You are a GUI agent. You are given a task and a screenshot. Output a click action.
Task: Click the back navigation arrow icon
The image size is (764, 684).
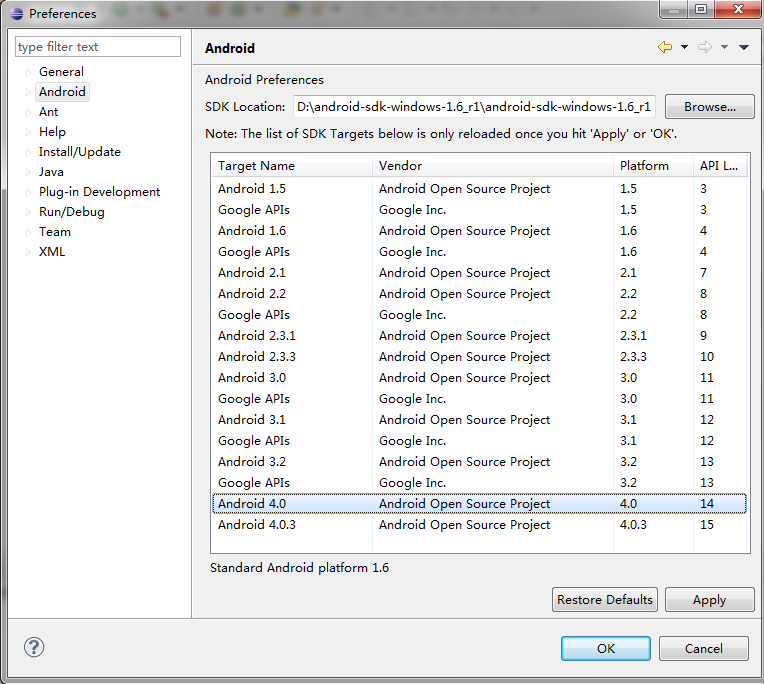665,47
